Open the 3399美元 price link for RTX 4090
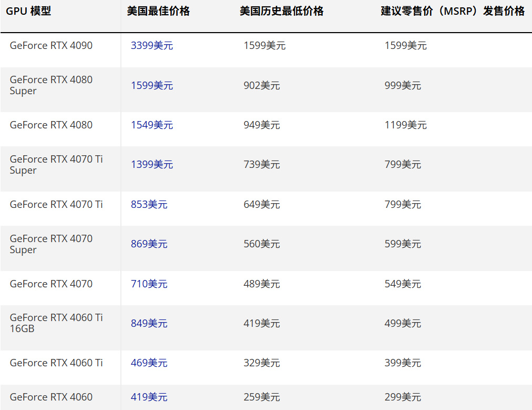 point(151,45)
